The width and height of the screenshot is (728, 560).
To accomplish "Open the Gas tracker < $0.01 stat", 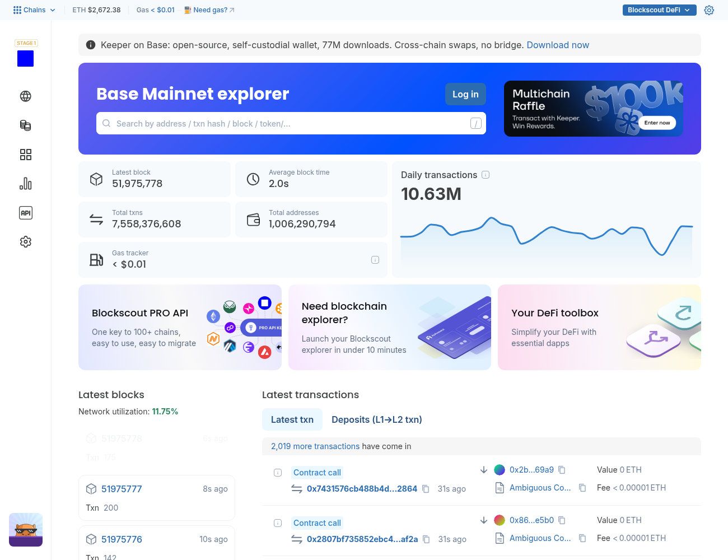I will 233,260.
